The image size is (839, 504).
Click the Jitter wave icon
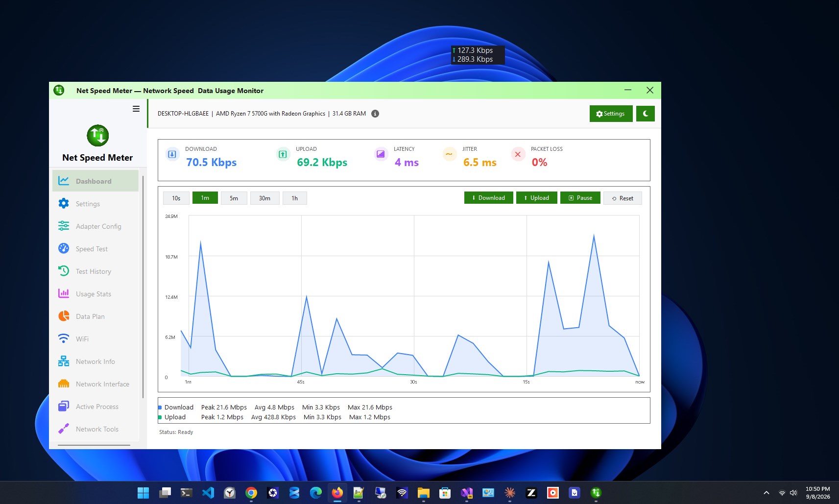point(449,154)
